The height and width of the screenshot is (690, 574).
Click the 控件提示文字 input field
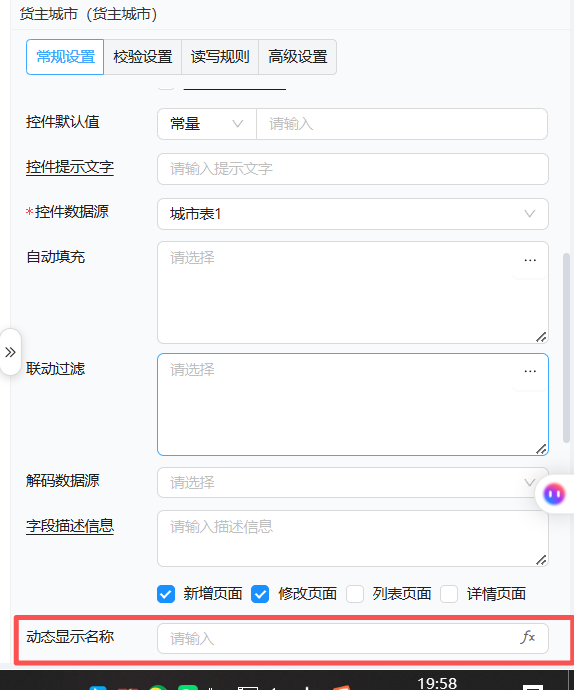coord(353,169)
